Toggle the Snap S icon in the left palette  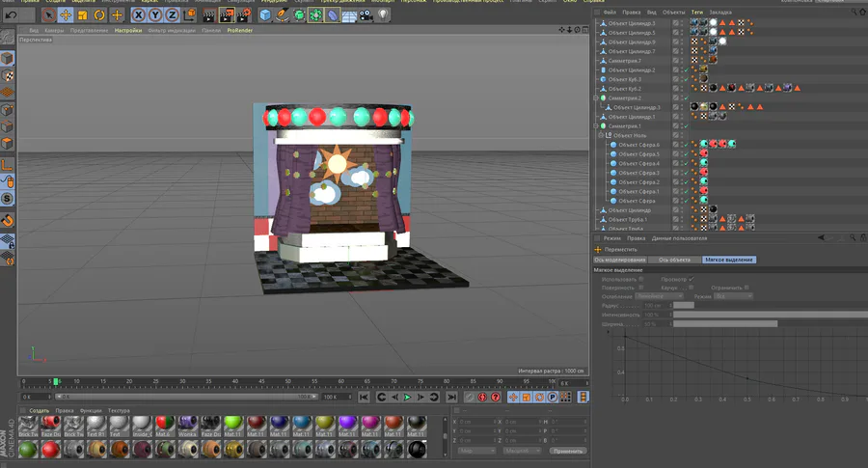coord(7,198)
